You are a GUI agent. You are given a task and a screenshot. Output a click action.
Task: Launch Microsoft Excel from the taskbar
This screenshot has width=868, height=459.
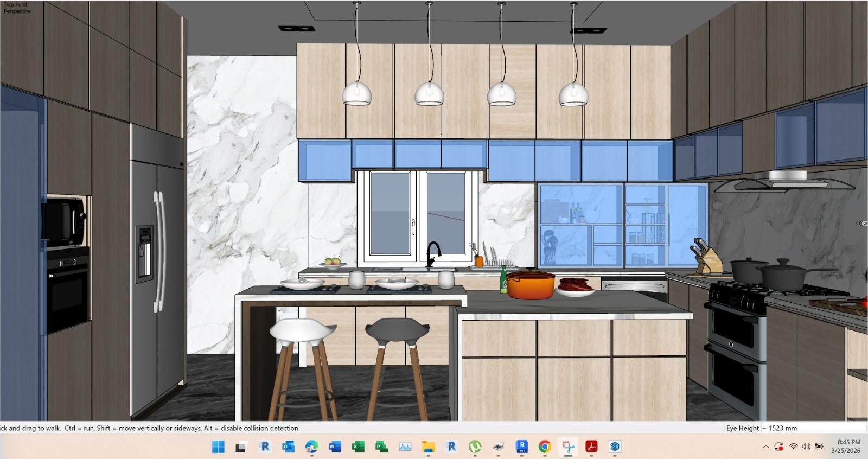(358, 447)
